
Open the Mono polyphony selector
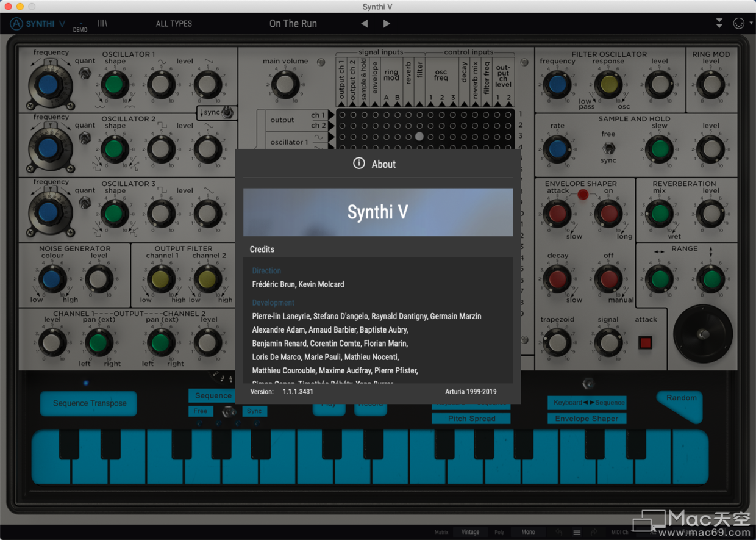click(x=529, y=532)
